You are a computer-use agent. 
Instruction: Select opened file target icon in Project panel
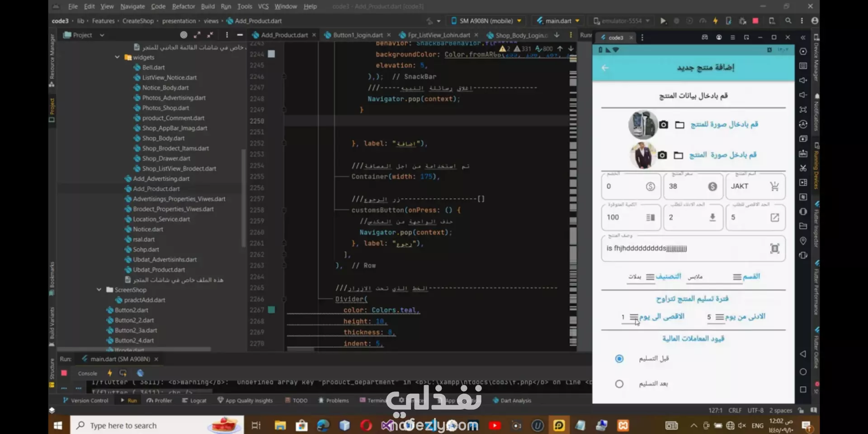(x=184, y=35)
